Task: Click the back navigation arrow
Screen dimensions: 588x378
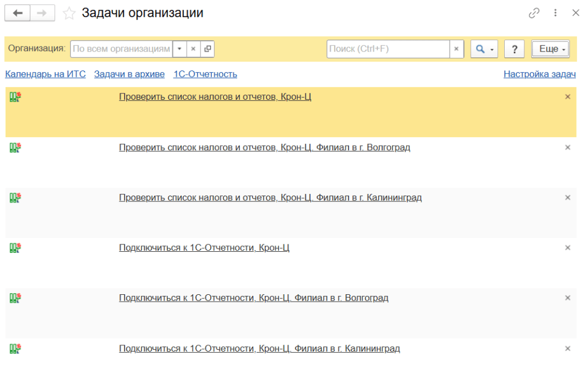Action: click(17, 13)
